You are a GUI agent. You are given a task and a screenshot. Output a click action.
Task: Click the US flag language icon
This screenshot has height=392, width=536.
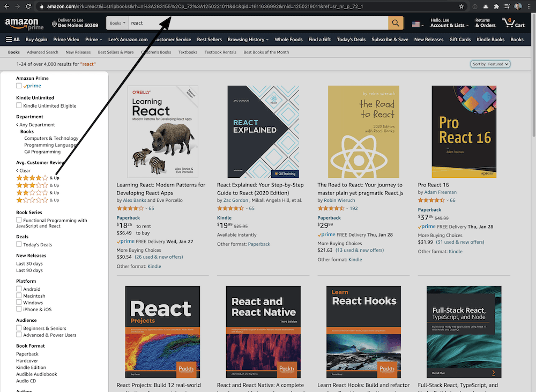pos(417,24)
